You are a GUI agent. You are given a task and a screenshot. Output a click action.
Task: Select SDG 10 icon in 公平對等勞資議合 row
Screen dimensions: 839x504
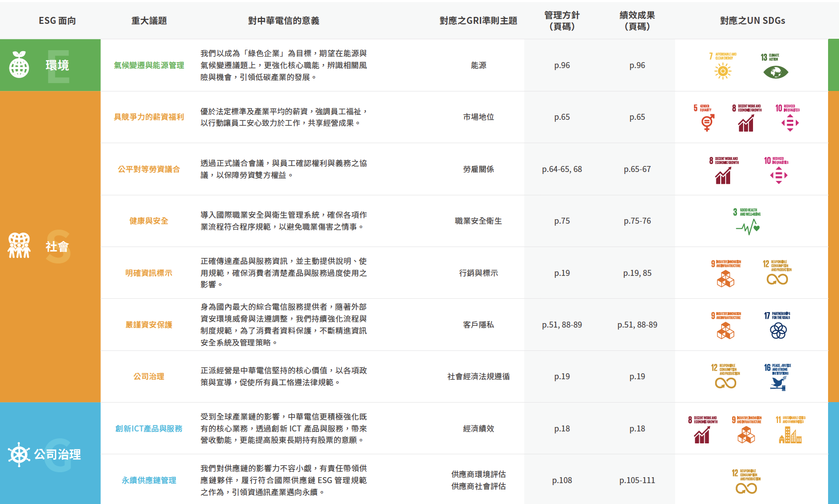pos(776,170)
